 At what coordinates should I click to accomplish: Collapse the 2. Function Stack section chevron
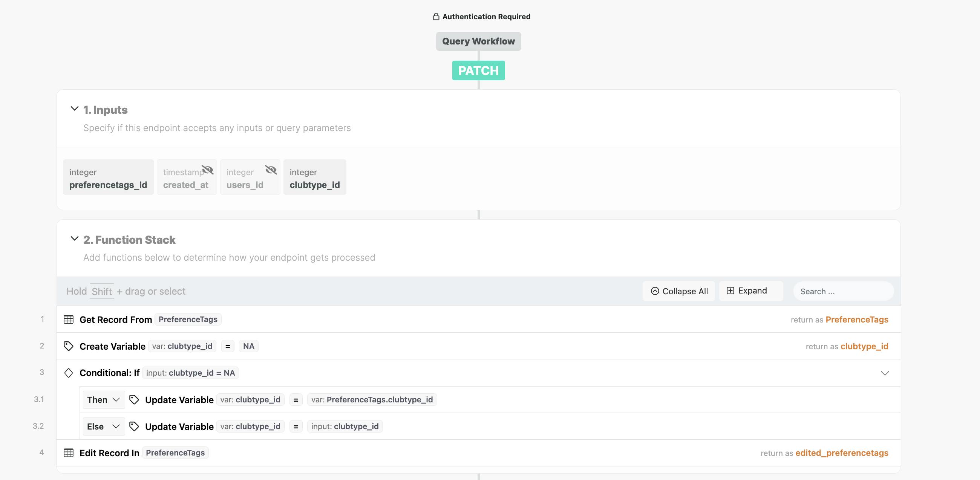click(x=75, y=239)
